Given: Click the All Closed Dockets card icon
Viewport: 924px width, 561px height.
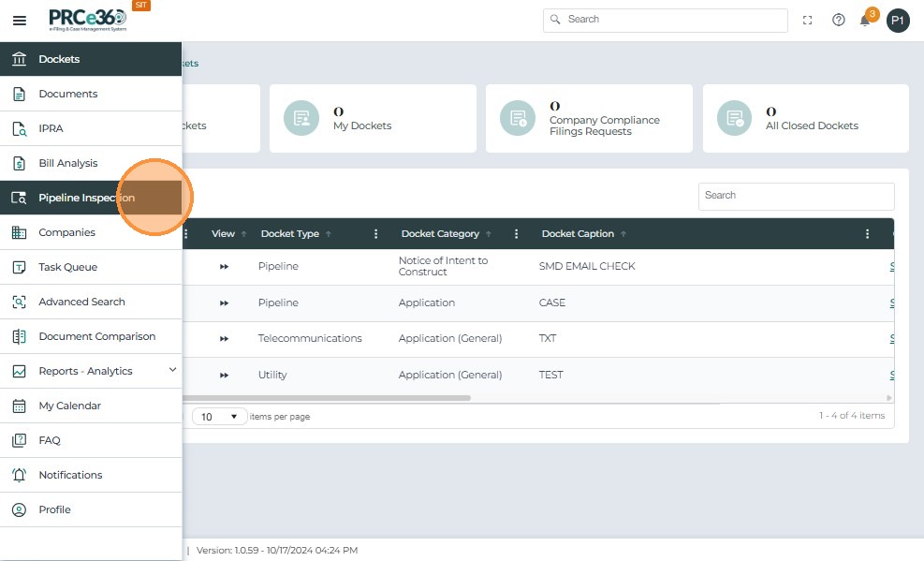Looking at the screenshot, I should click(x=735, y=118).
